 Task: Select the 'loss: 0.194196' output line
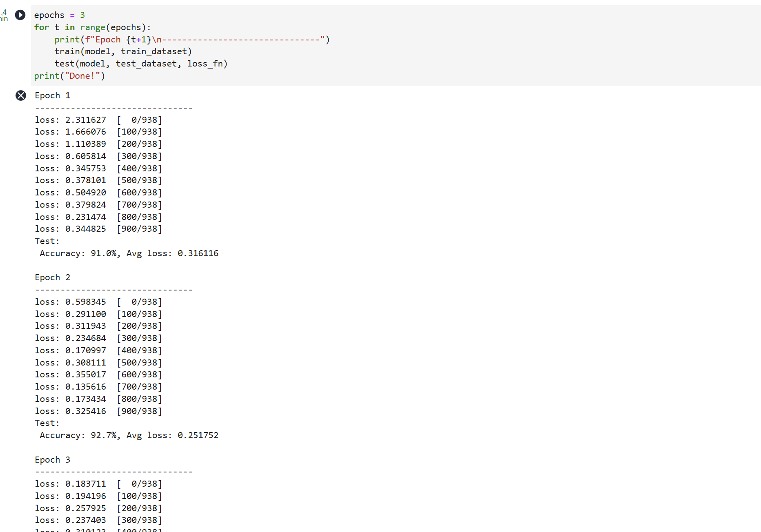(x=98, y=496)
